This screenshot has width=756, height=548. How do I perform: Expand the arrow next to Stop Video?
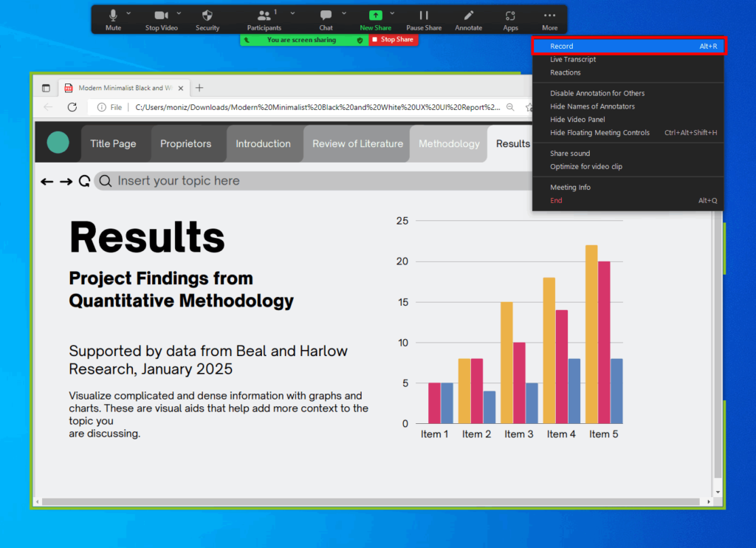tap(180, 13)
